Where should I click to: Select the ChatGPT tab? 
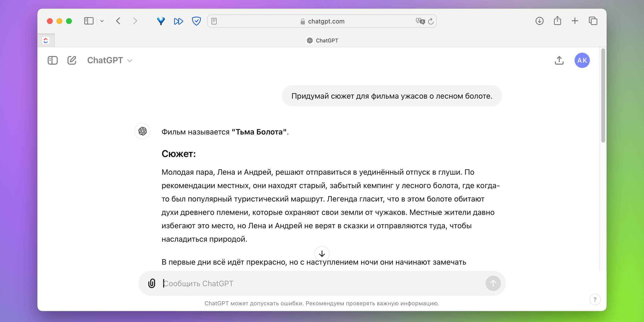coord(322,40)
